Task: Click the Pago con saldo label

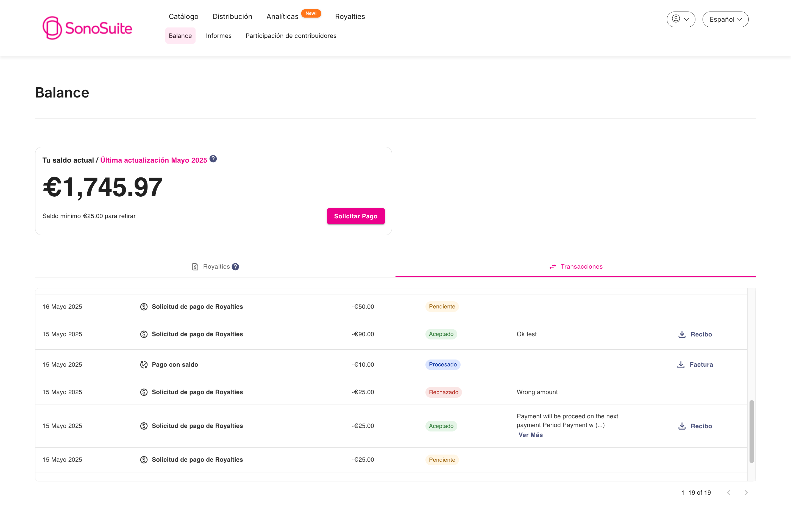Action: pos(175,365)
